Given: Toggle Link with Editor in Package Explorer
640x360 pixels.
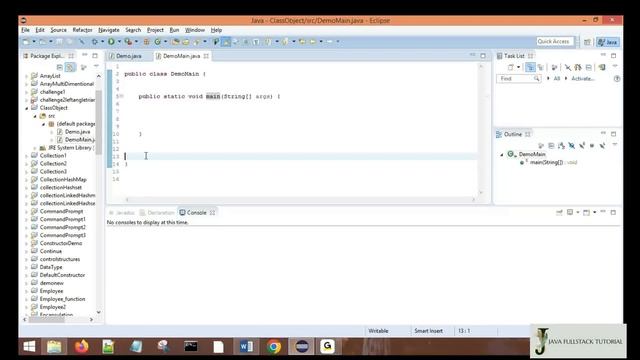Looking at the screenshot, I should [70, 67].
